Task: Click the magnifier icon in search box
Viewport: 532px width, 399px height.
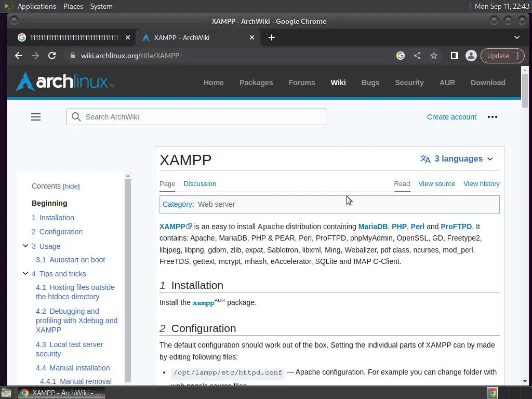Action: point(76,117)
